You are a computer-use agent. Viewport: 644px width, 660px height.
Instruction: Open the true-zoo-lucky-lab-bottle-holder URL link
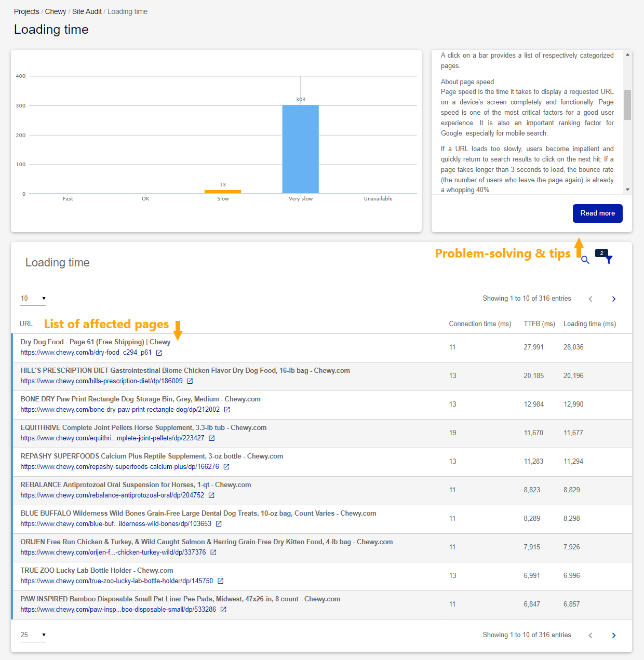pos(117,581)
